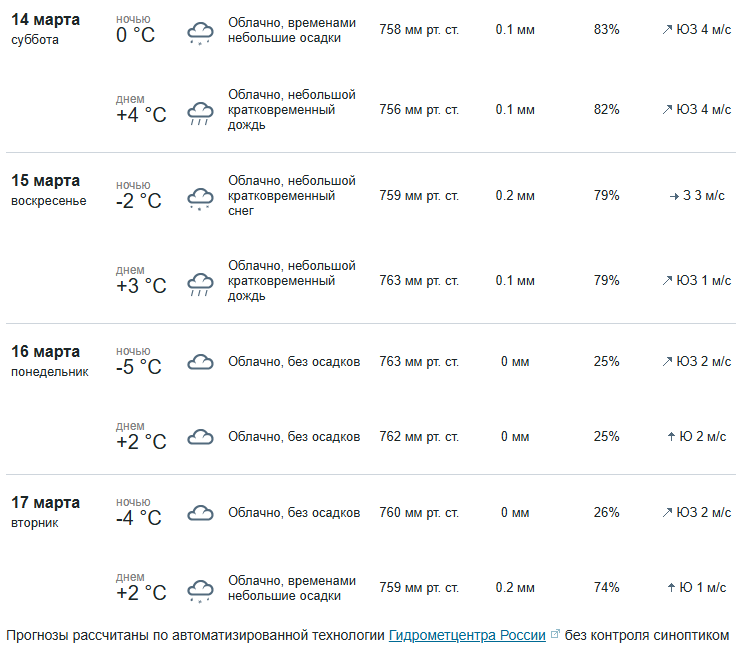
Task: Click the 83% humidity value
Action: 606,30
